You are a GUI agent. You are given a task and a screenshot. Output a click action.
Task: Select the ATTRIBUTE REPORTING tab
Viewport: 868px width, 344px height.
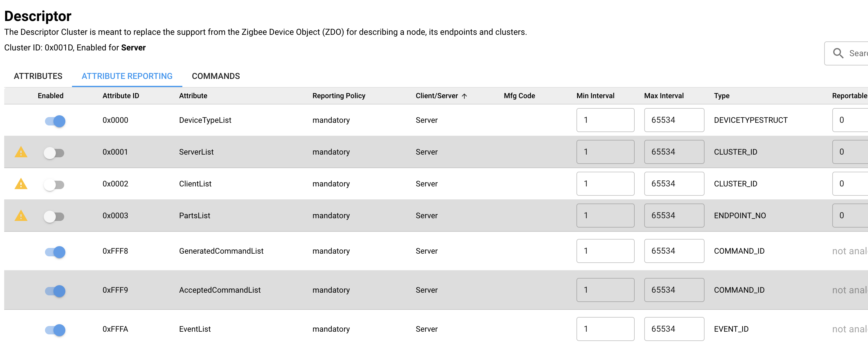[127, 76]
